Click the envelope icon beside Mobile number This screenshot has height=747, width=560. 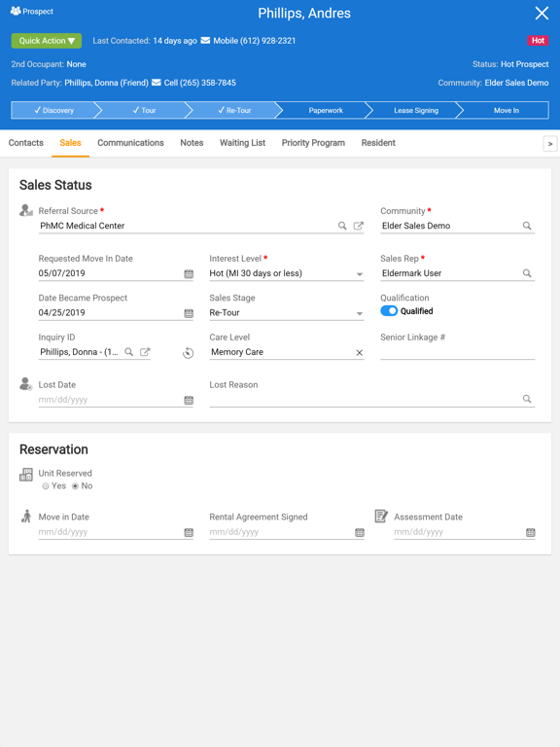(x=205, y=41)
